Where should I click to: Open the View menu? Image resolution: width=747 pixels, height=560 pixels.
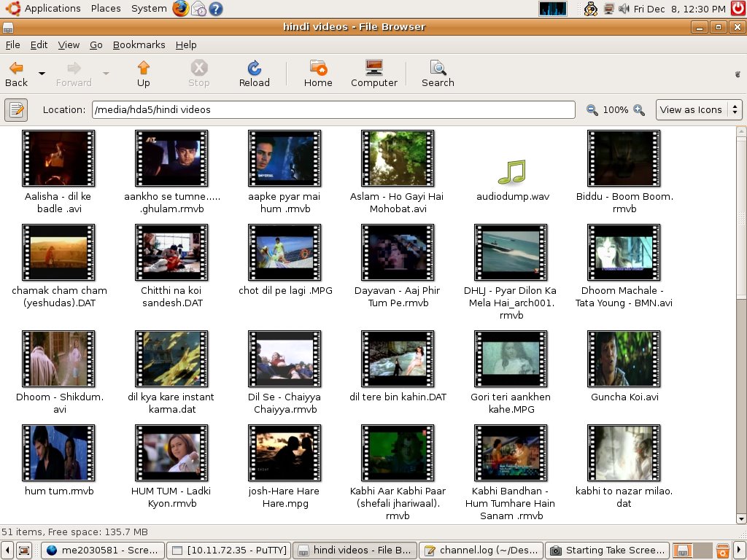[69, 44]
